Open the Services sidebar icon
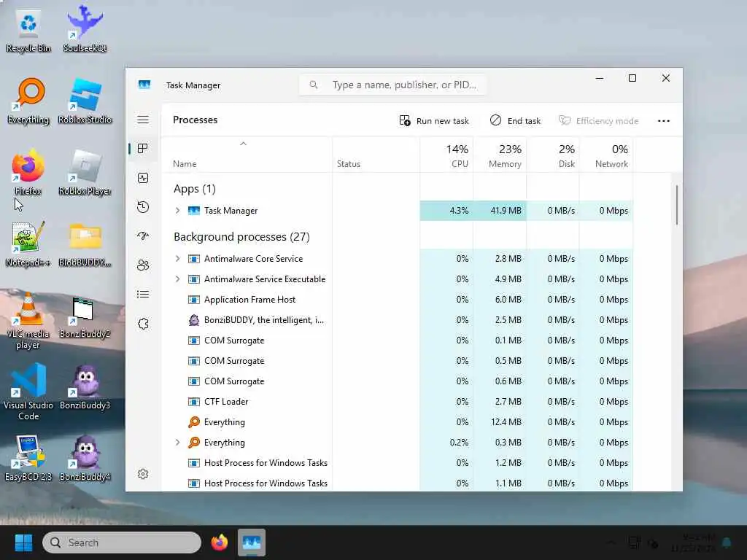This screenshot has width=747, height=560. click(x=143, y=323)
